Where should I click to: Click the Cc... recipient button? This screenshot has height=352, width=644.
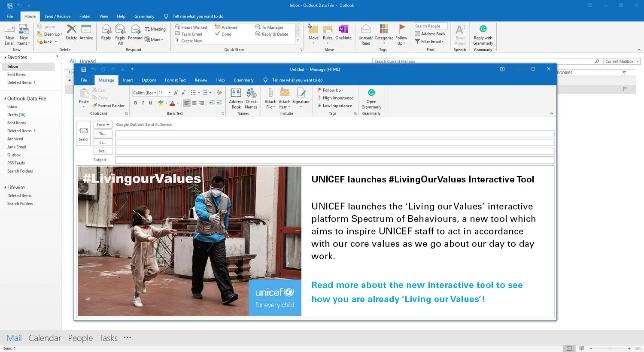tap(103, 142)
